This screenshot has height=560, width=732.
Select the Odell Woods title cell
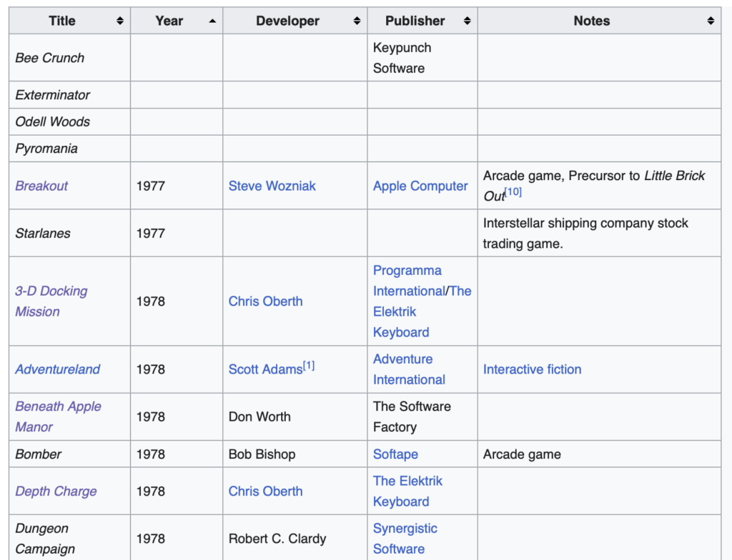(x=69, y=122)
